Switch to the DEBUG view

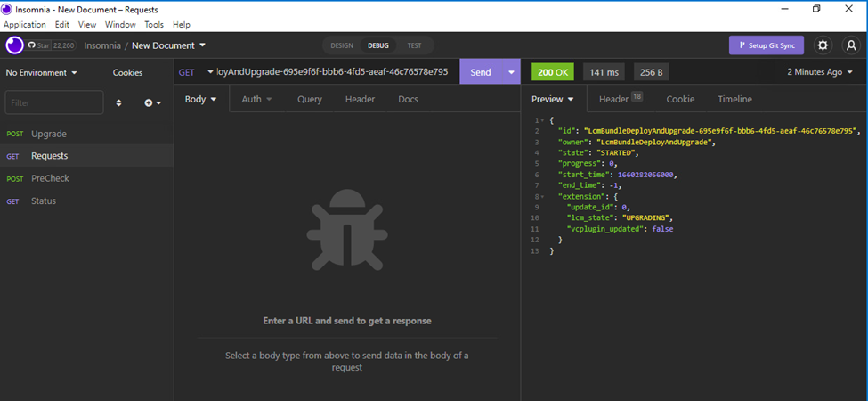coord(378,45)
